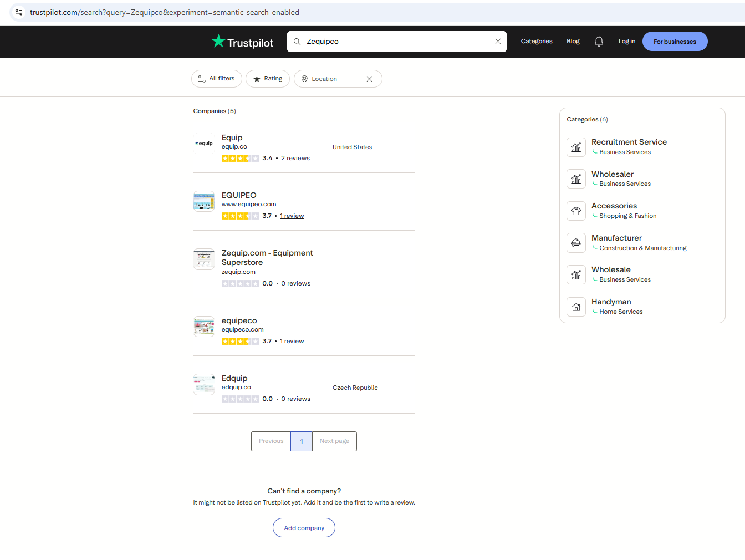Open the EQUIPEO company result

coord(239,195)
